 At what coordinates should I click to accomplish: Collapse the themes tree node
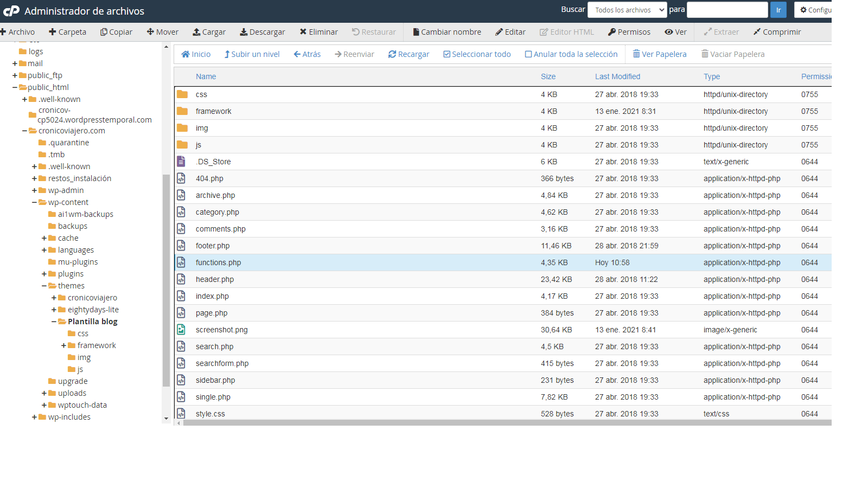click(44, 286)
